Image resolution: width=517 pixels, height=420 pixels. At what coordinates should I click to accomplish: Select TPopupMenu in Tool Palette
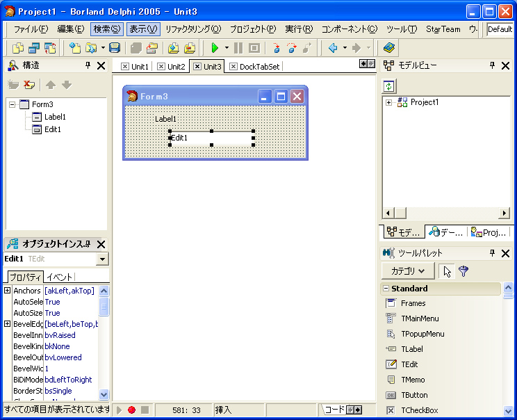pyautogui.click(x=422, y=334)
